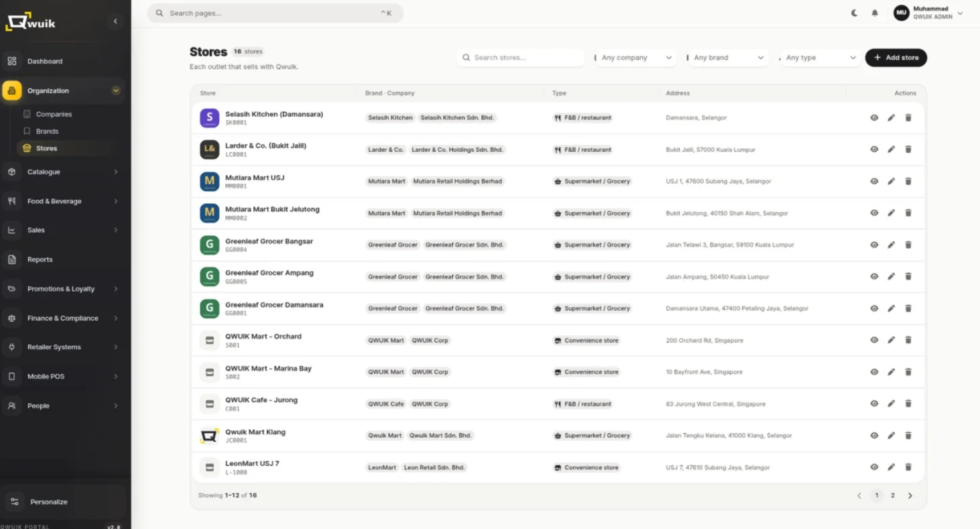Image resolution: width=980 pixels, height=529 pixels.
Task: Expand Promotions & Loyalty menu
Action: [x=64, y=289]
